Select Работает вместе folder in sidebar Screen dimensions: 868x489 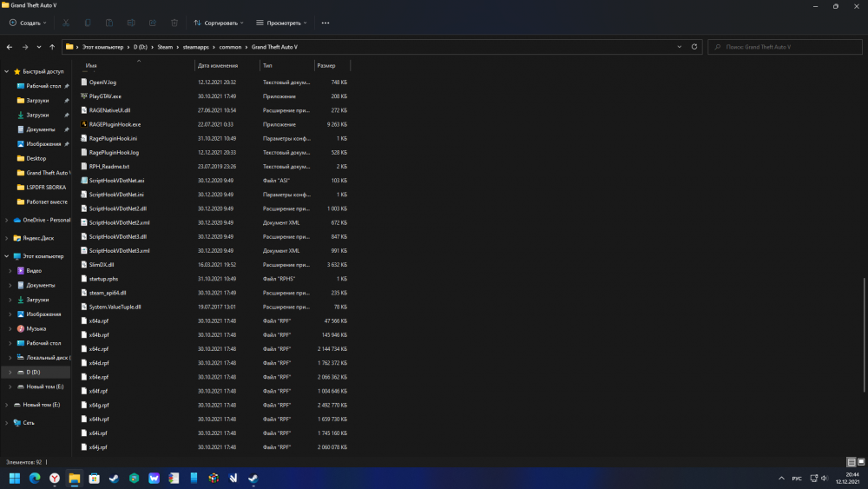click(47, 202)
